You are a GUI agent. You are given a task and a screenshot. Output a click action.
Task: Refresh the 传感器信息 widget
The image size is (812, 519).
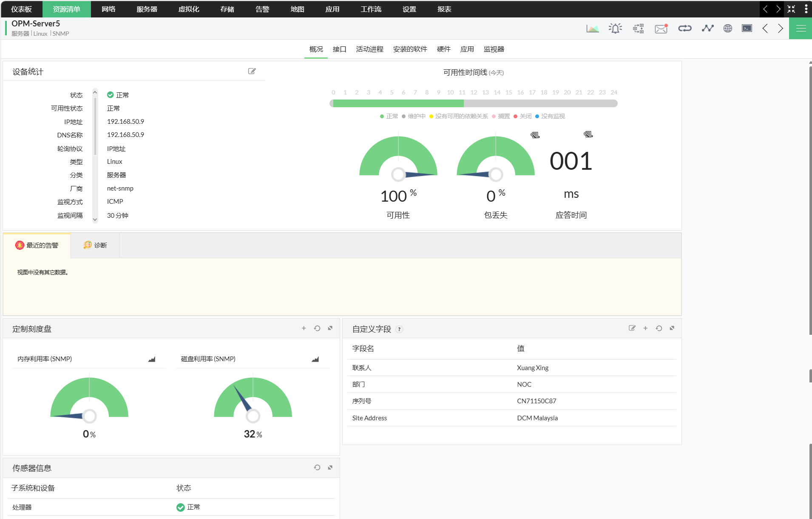click(x=317, y=468)
